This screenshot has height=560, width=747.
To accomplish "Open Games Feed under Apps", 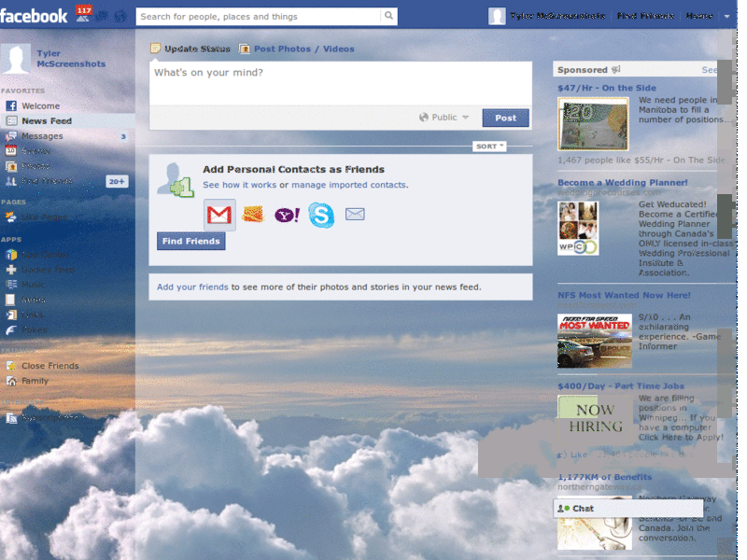I will (x=48, y=270).
